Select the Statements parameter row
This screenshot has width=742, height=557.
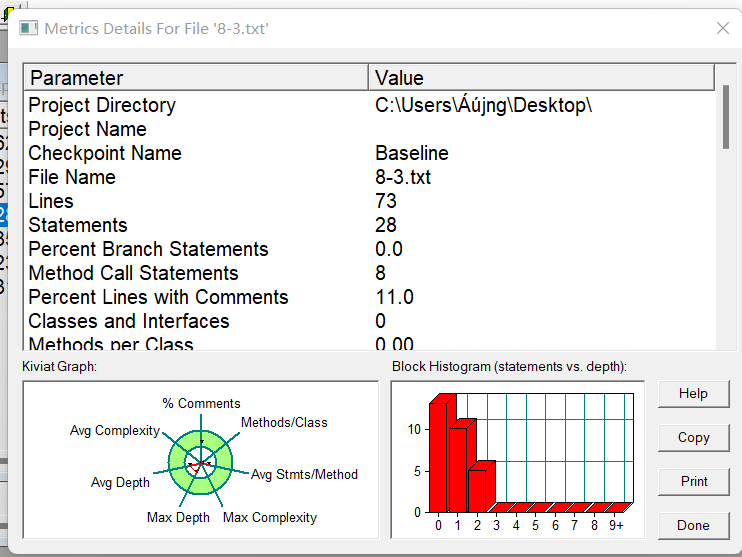[x=369, y=225]
